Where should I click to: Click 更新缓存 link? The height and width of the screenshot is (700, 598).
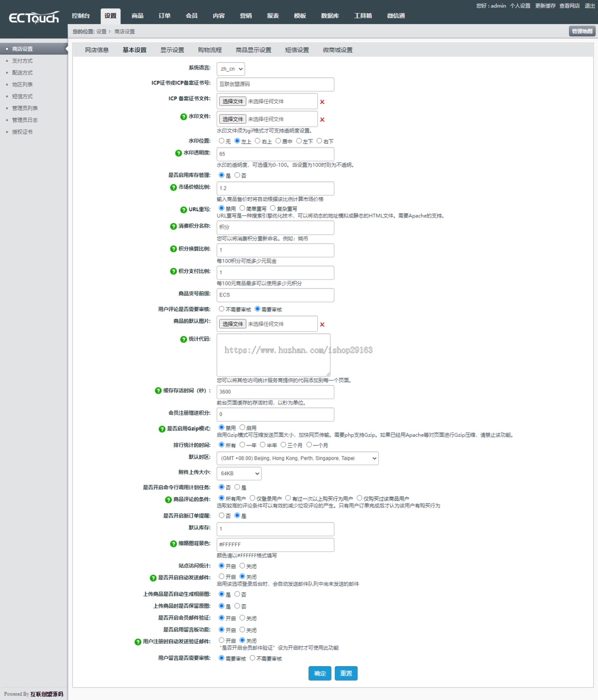pos(545,6)
